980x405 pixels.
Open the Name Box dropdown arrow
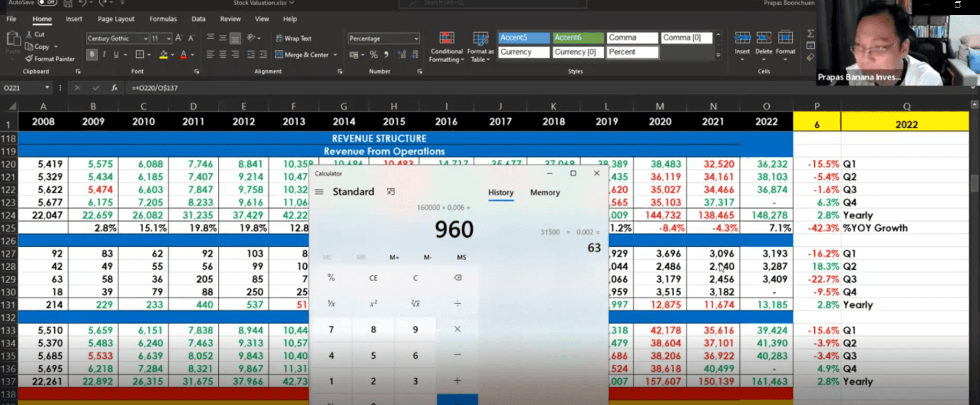[x=47, y=87]
